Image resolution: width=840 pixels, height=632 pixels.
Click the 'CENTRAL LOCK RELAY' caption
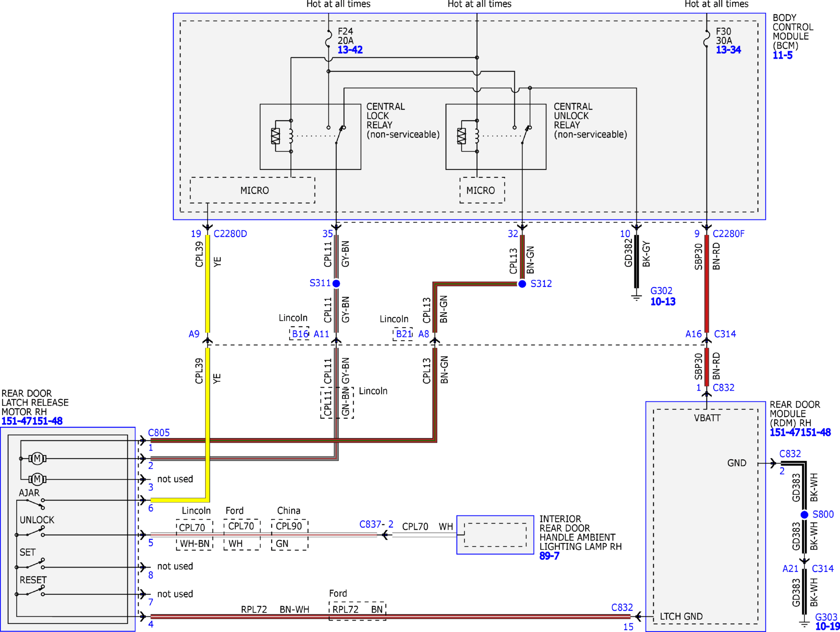[386, 116]
